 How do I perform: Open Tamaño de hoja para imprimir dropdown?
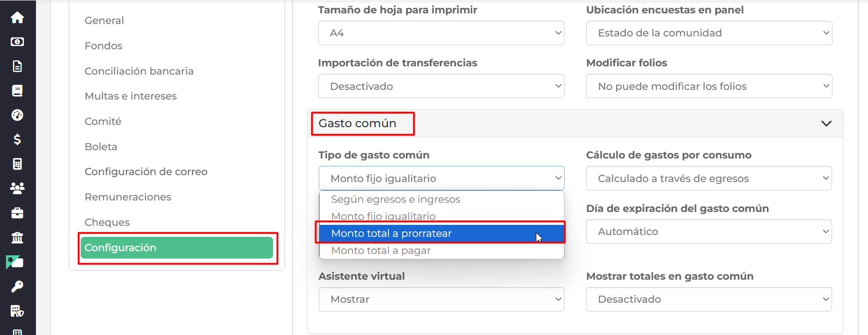pyautogui.click(x=441, y=33)
